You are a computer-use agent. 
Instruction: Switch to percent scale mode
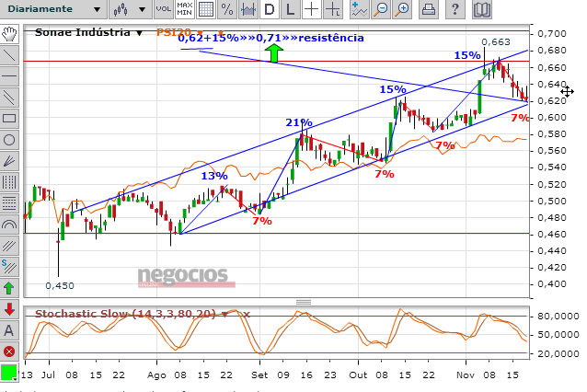[227, 9]
